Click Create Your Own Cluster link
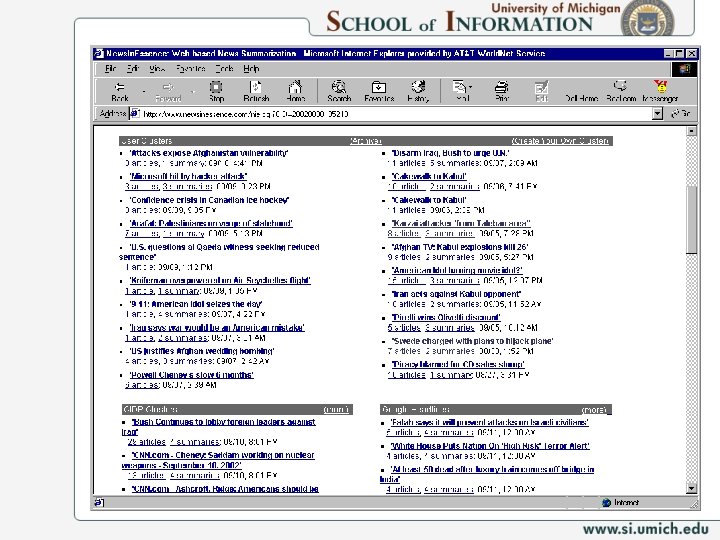The image size is (720, 540). tap(560, 141)
